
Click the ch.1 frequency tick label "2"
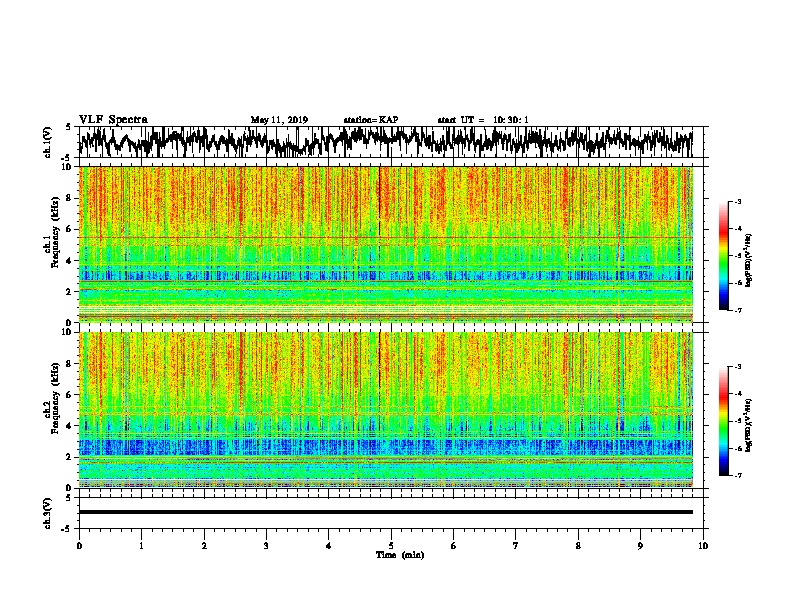pyautogui.click(x=69, y=292)
